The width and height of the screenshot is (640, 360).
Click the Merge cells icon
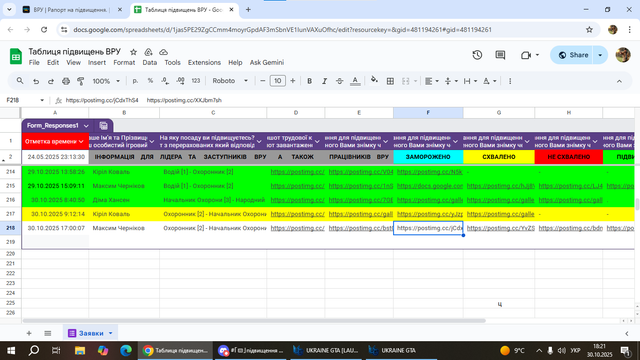tap(405, 81)
